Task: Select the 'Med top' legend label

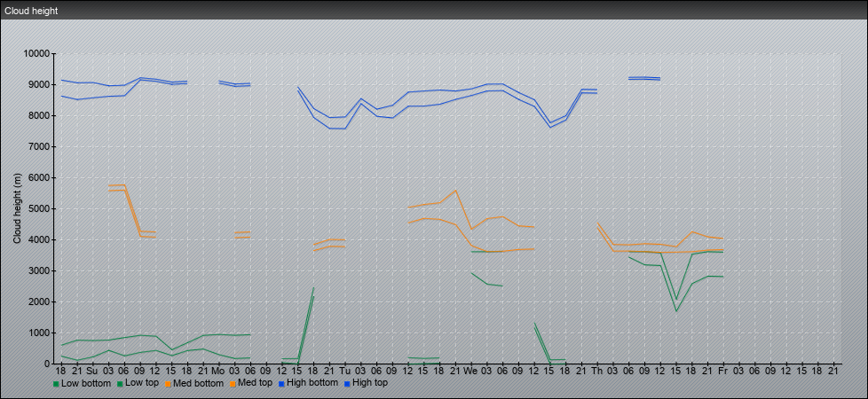Action: tap(254, 382)
